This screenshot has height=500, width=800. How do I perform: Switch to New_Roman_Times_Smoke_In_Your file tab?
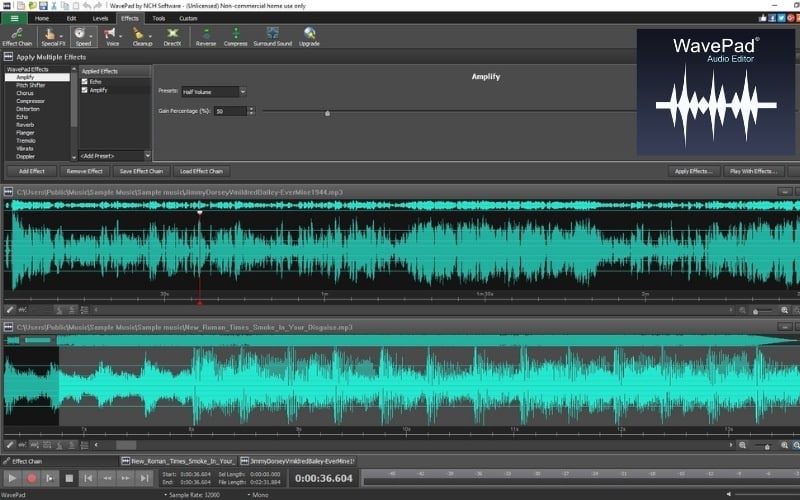179,461
